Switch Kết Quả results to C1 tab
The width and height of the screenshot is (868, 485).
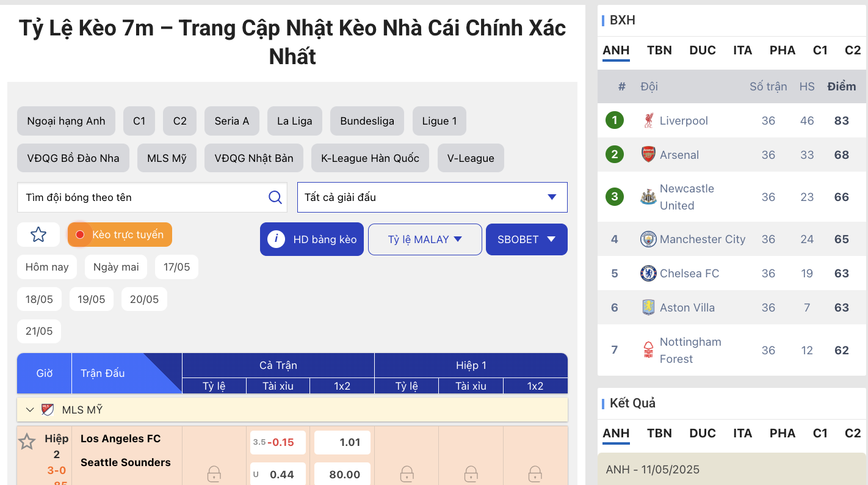click(820, 434)
